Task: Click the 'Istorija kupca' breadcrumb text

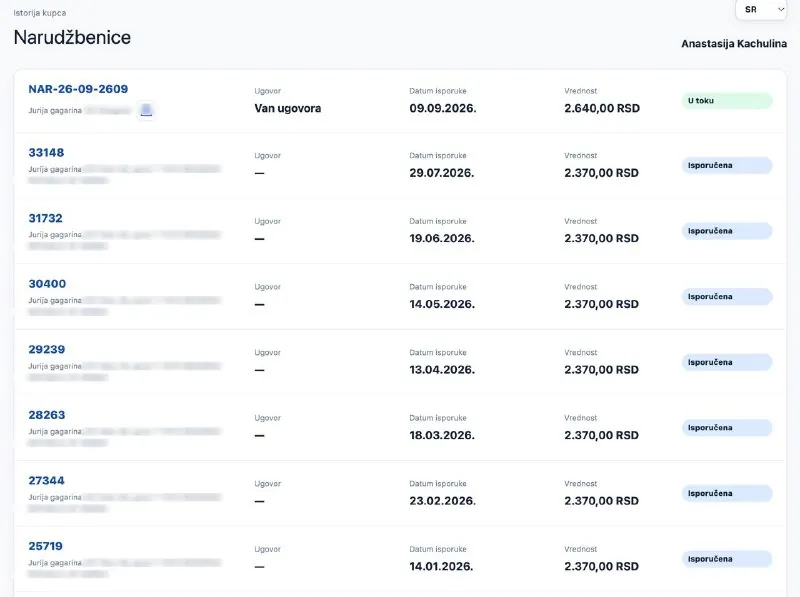Action: tap(40, 13)
